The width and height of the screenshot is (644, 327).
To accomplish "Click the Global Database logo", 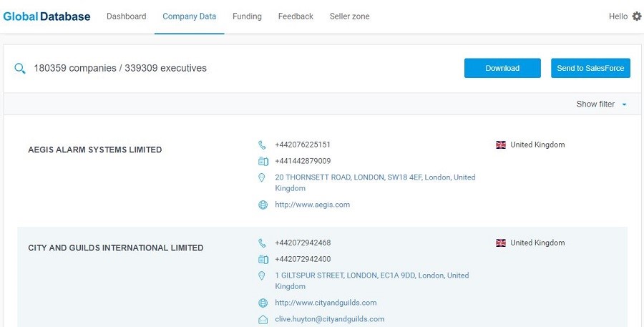I will click(47, 16).
